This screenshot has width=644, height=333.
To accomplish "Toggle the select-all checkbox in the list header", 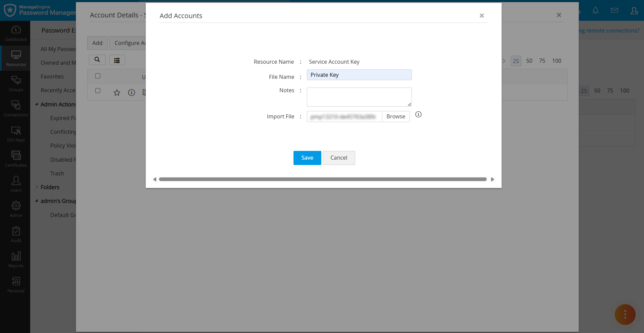I will tap(98, 76).
